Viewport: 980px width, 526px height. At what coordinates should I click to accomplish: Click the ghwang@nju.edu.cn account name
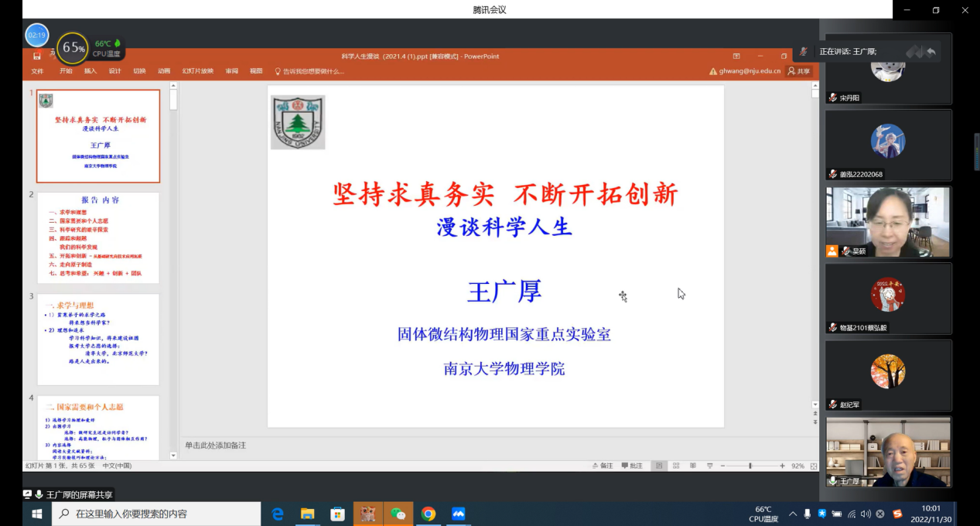pos(750,71)
